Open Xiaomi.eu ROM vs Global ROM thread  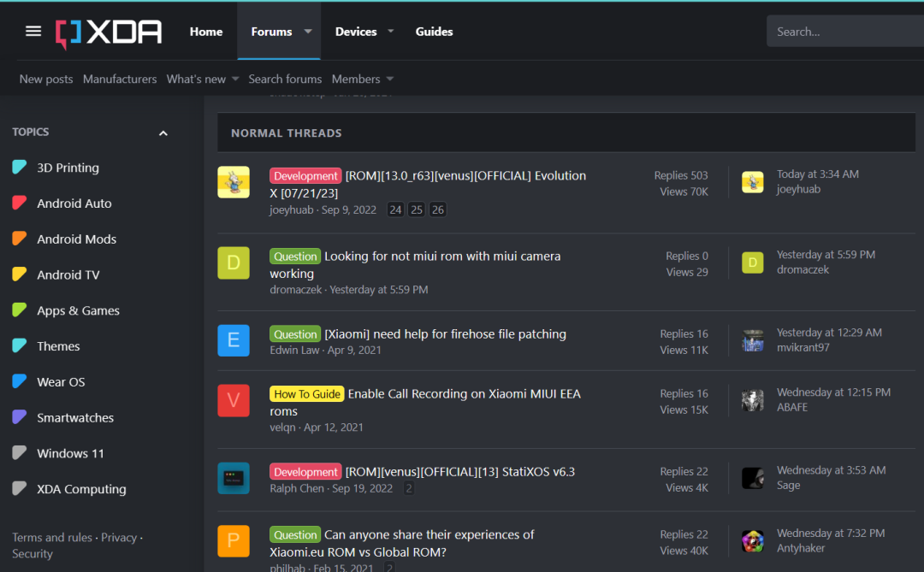tap(402, 543)
